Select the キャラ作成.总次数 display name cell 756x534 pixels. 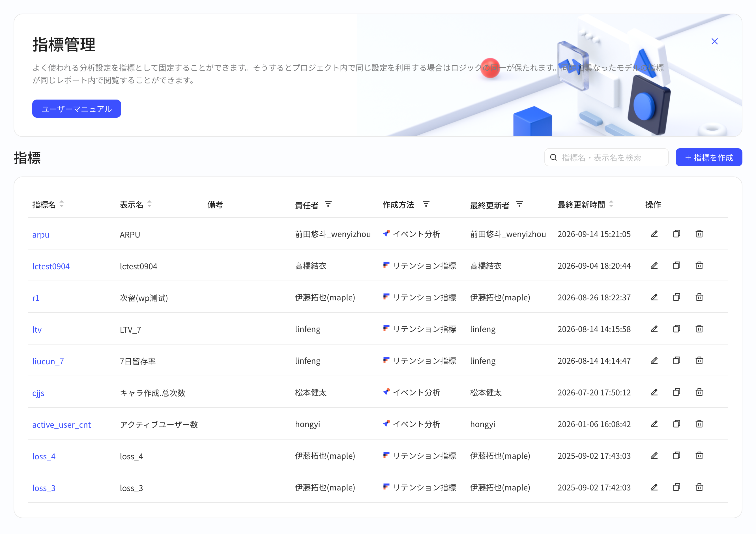point(153,393)
